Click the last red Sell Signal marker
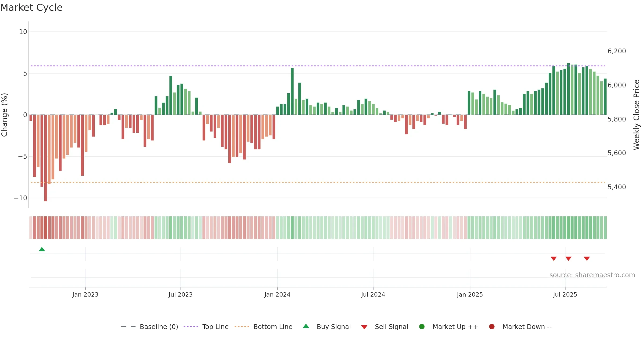 click(587, 258)
